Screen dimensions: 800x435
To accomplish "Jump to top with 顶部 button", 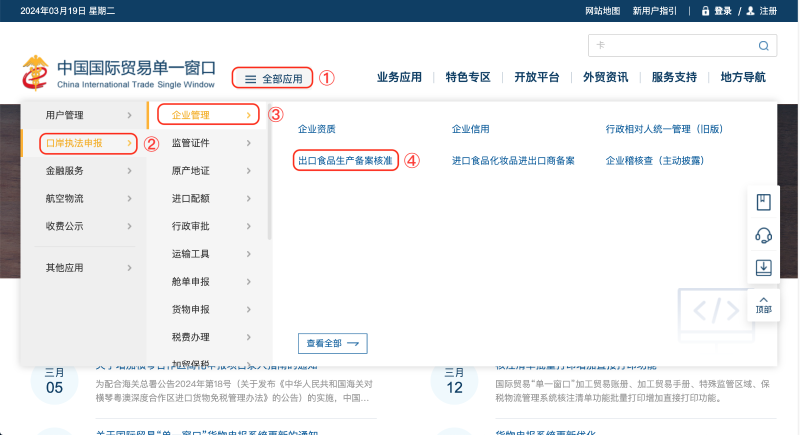I will tap(763, 305).
